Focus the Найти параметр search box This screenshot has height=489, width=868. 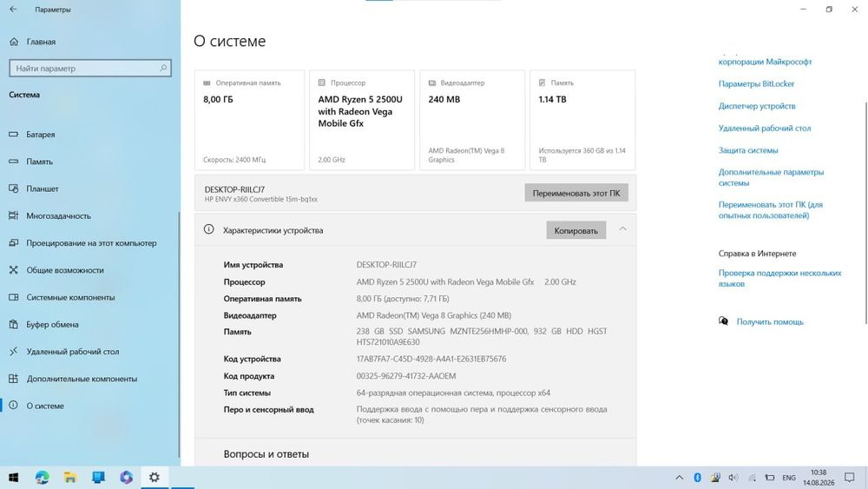90,68
